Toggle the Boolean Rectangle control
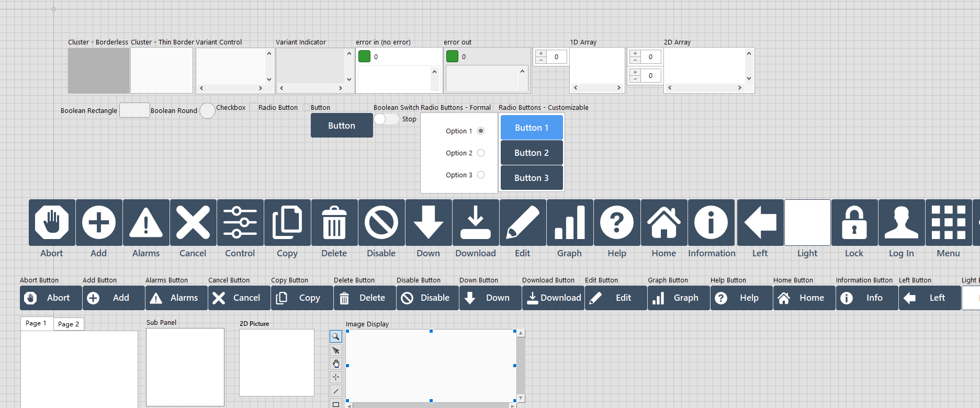980x408 pixels. click(x=134, y=110)
